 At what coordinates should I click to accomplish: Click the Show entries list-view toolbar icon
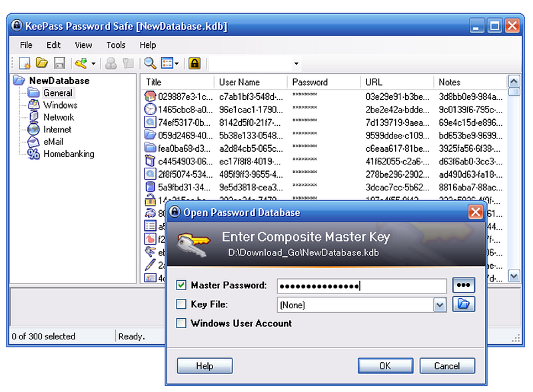[x=167, y=63]
